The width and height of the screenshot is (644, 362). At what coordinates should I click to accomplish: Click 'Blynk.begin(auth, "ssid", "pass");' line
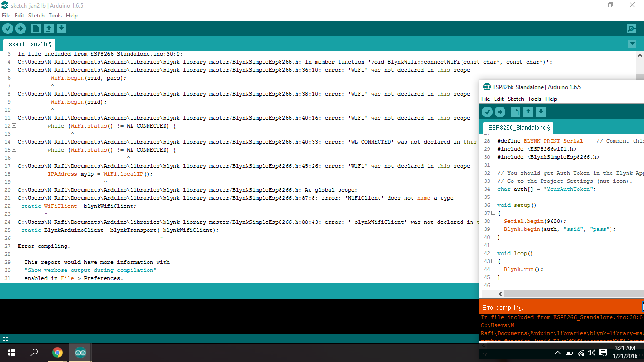(560, 229)
